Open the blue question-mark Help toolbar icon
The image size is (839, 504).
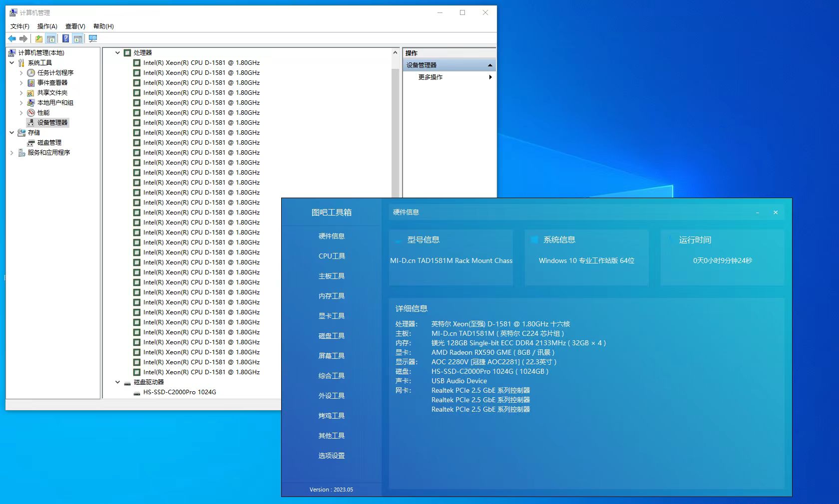(x=65, y=38)
